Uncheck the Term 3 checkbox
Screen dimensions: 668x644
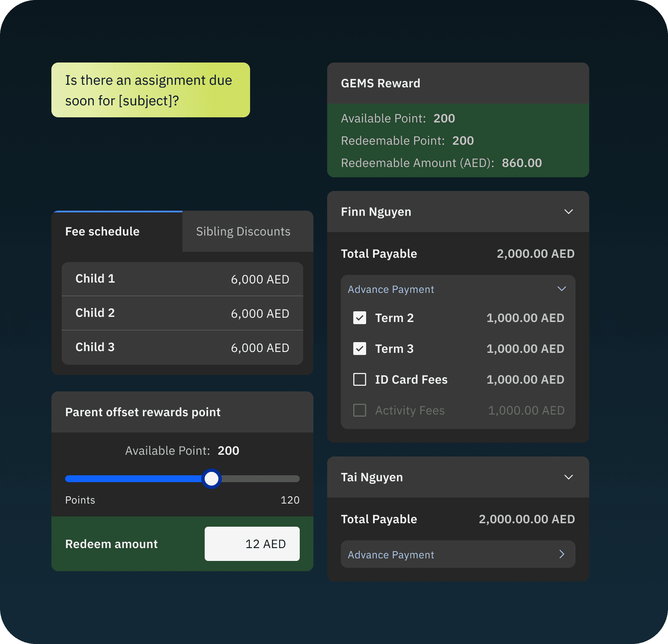[360, 349]
